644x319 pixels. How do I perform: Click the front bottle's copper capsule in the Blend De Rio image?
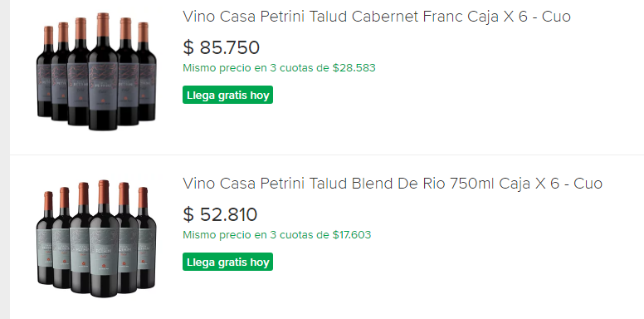(104, 192)
